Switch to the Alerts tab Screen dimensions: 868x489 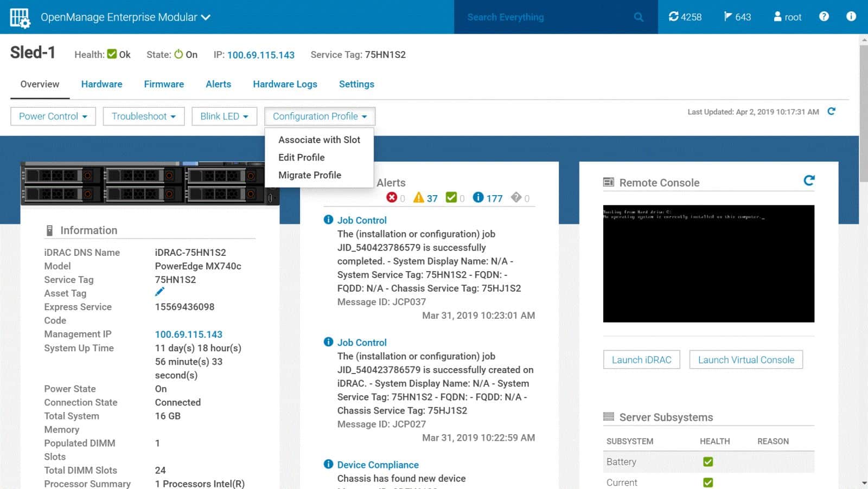218,84
